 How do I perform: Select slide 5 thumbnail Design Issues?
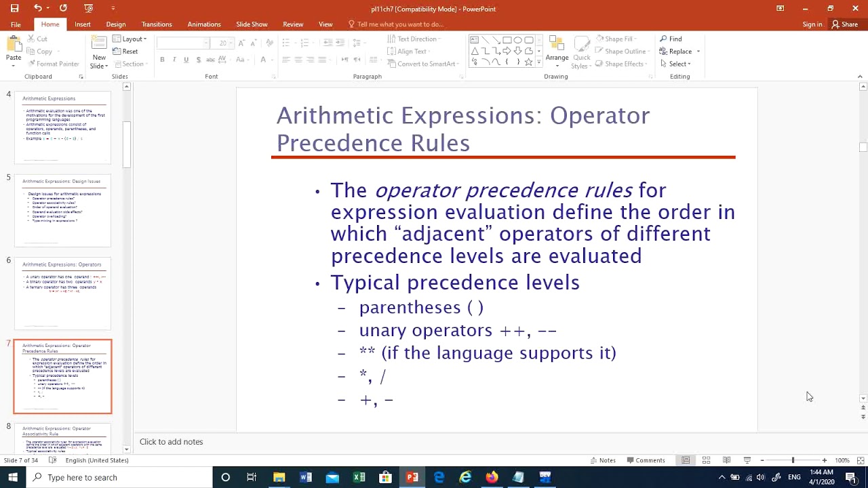(x=62, y=211)
